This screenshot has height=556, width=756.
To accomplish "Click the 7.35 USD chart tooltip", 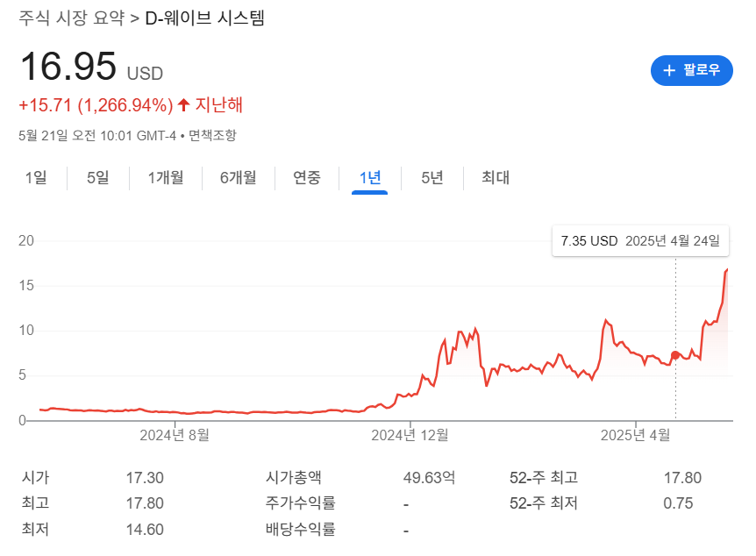I will coord(640,240).
